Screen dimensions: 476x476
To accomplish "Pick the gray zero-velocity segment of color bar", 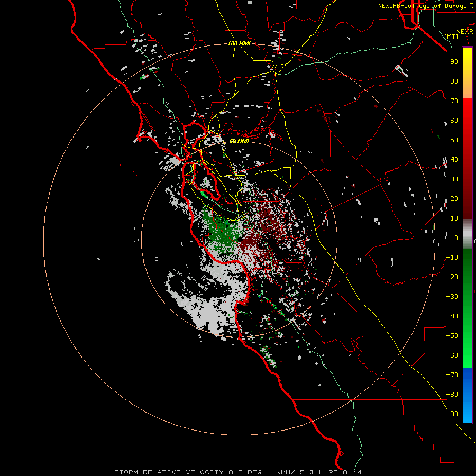I will (x=467, y=234).
